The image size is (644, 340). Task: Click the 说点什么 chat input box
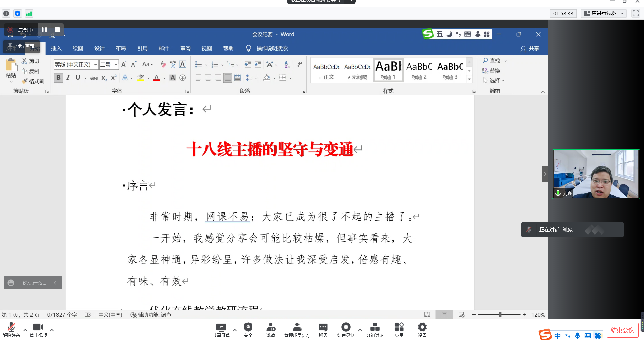pyautogui.click(x=34, y=283)
